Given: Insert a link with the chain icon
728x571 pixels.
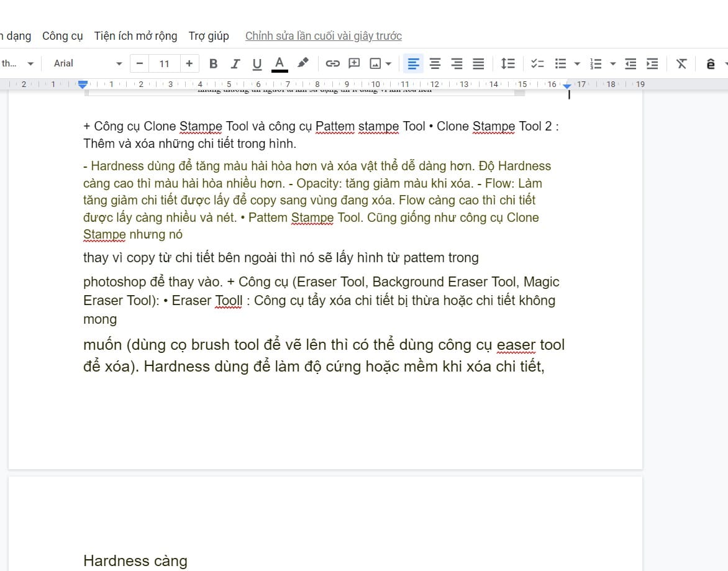Looking at the screenshot, I should point(332,63).
